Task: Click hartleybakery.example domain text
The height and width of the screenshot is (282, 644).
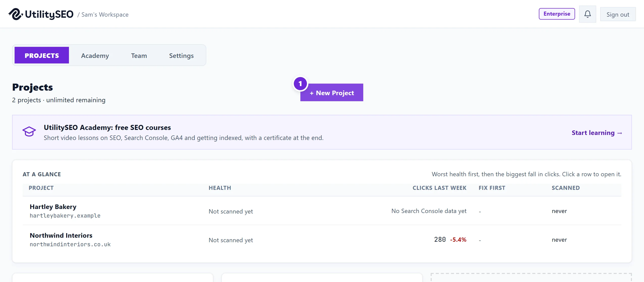Action: (65, 216)
